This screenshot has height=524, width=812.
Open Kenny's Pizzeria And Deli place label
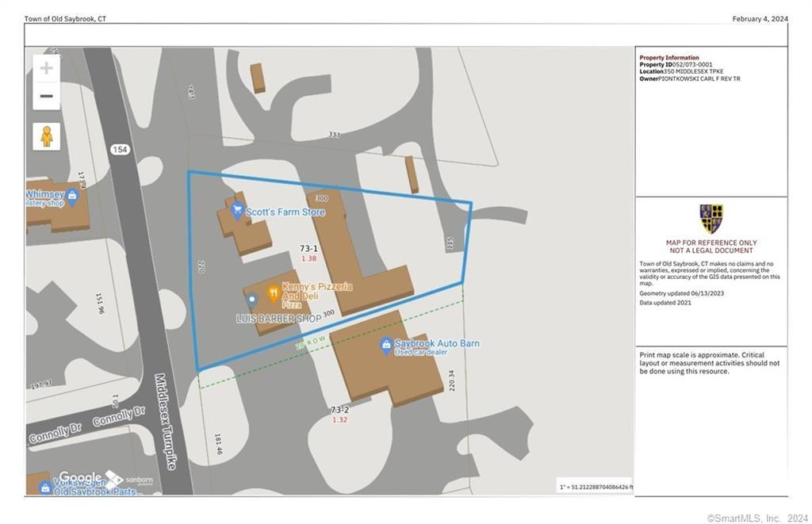317,296
